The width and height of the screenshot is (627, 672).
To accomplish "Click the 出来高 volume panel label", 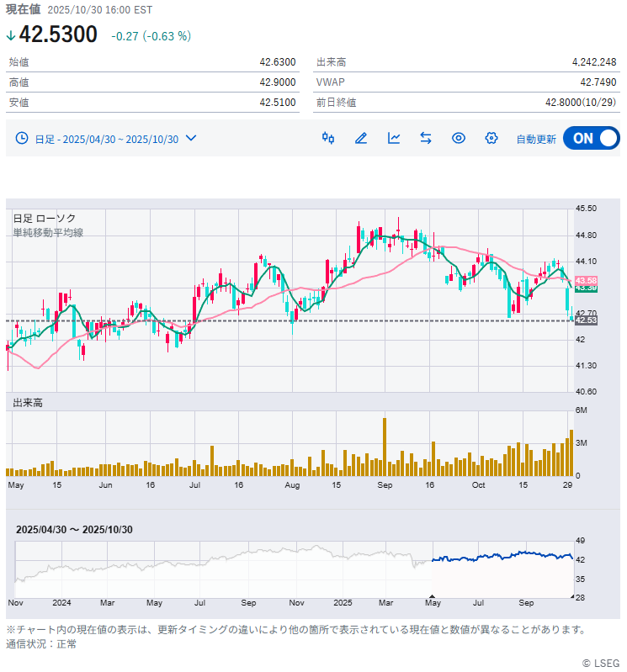I will click(x=28, y=403).
